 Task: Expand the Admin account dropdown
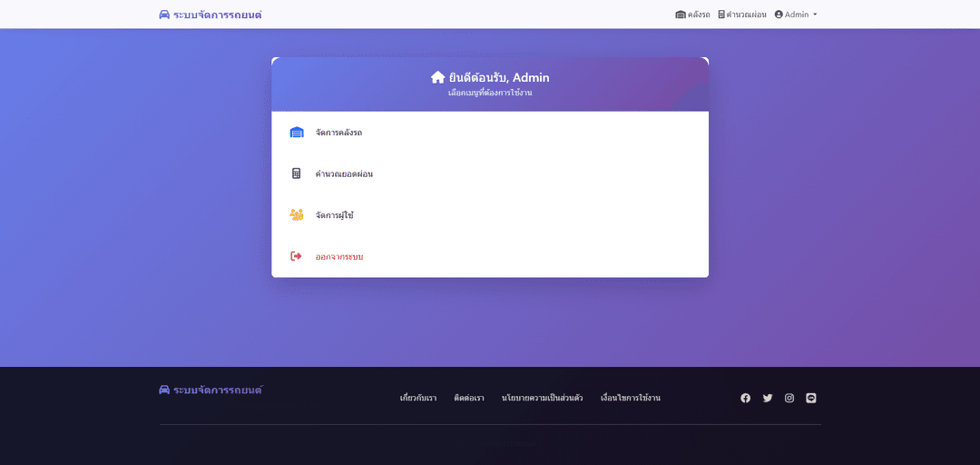pos(796,15)
